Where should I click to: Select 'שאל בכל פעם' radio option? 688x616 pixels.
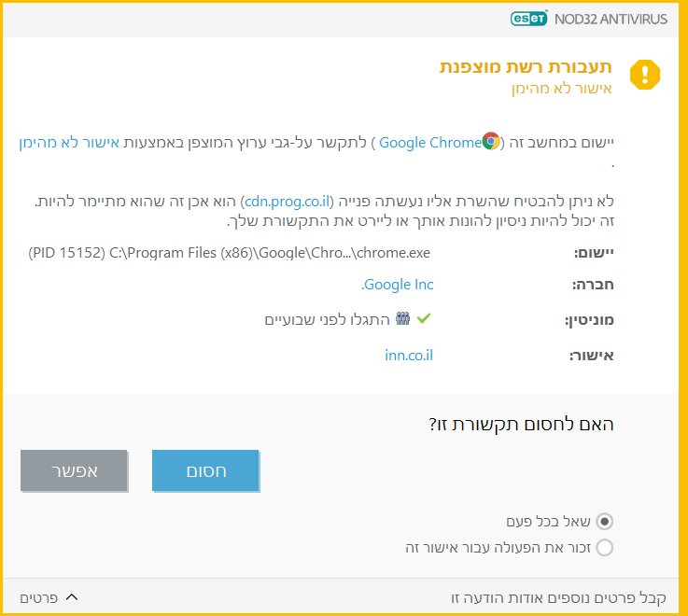click(x=605, y=522)
